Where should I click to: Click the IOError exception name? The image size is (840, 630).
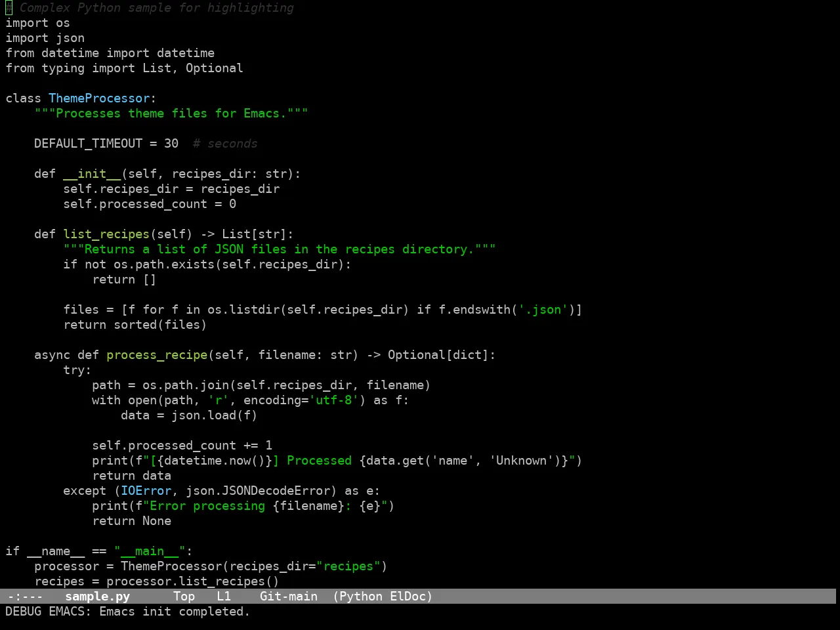coord(146,491)
